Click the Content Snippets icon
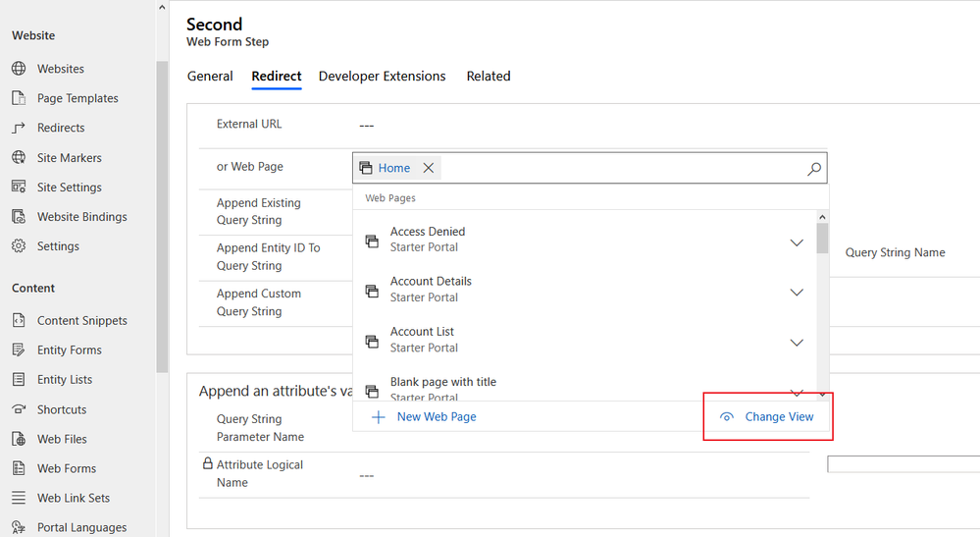The height and width of the screenshot is (537, 980). [x=19, y=320]
